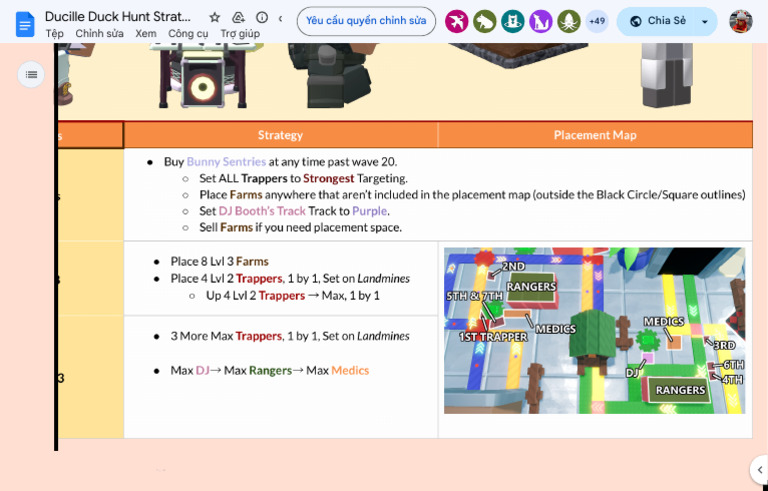This screenshot has width=768, height=491.
Task: View the green squid viewer avatar
Action: pyautogui.click(x=569, y=21)
